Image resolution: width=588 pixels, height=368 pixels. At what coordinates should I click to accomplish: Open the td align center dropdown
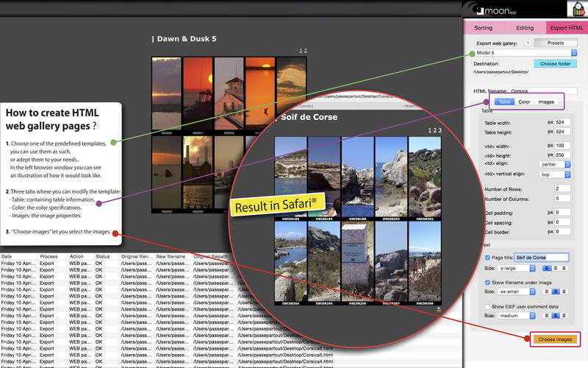point(556,165)
